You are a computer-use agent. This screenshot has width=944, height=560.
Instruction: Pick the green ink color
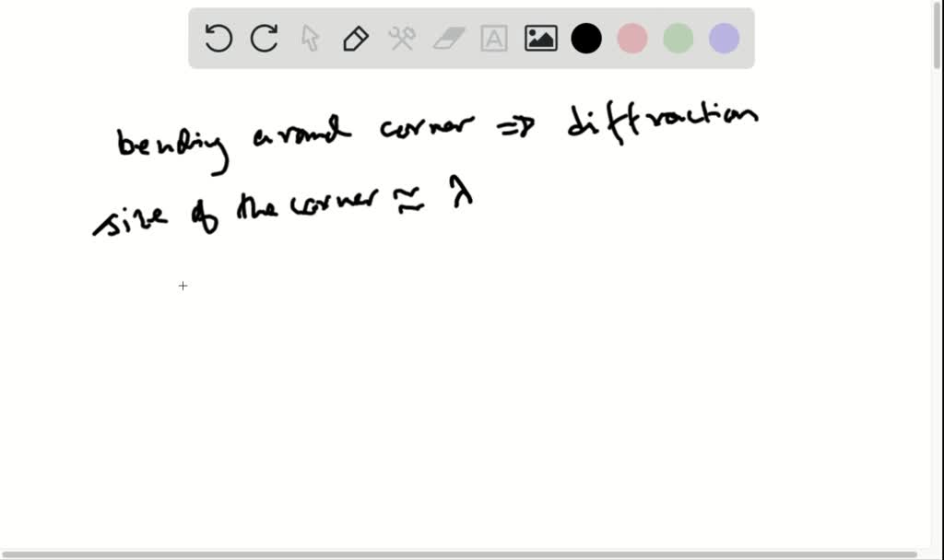[678, 39]
